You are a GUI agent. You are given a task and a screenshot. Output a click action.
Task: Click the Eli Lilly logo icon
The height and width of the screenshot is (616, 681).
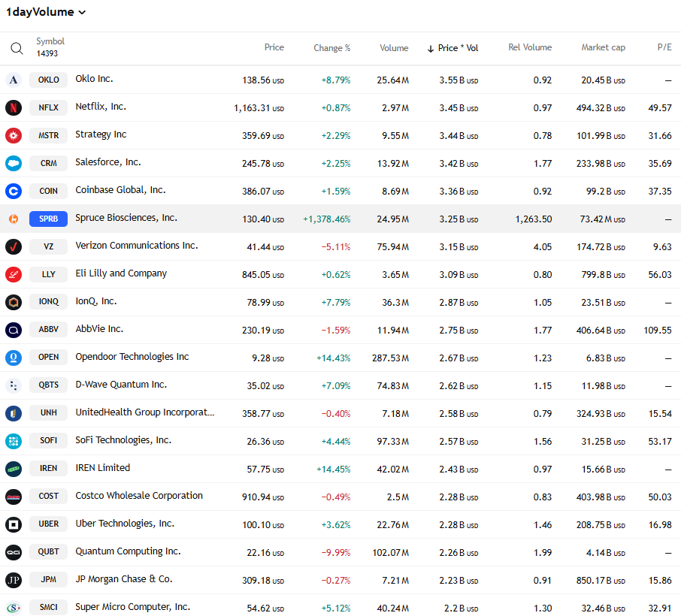(x=14, y=274)
